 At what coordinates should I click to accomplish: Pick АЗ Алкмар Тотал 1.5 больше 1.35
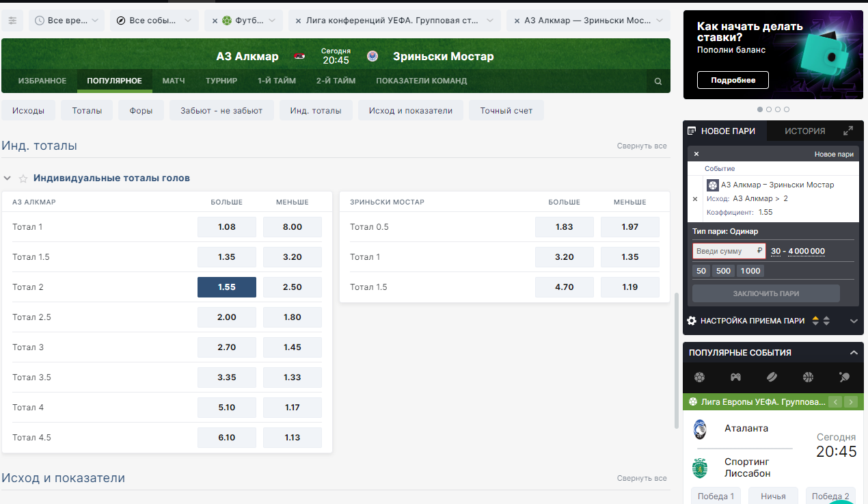(227, 257)
